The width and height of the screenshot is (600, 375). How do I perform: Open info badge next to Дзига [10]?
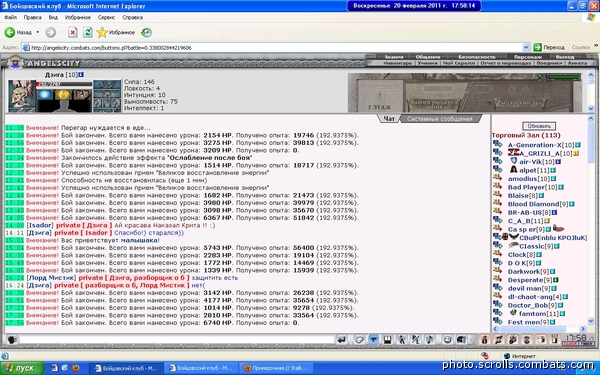81,75
